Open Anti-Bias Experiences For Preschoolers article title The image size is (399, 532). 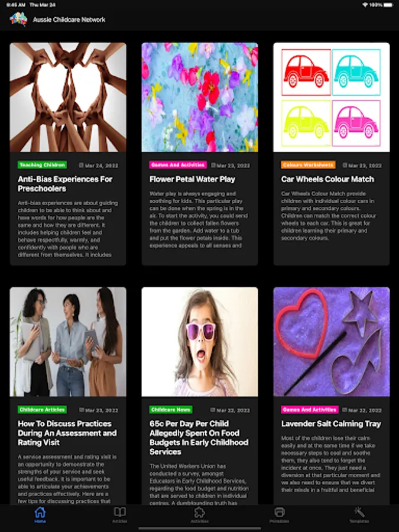[x=65, y=184]
